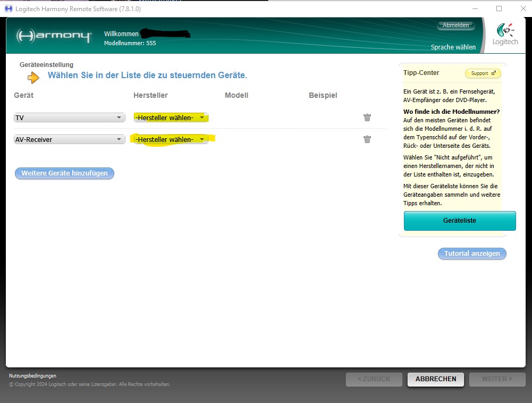Click the Gerät column heading
The width and height of the screenshot is (532, 403).
click(x=24, y=95)
